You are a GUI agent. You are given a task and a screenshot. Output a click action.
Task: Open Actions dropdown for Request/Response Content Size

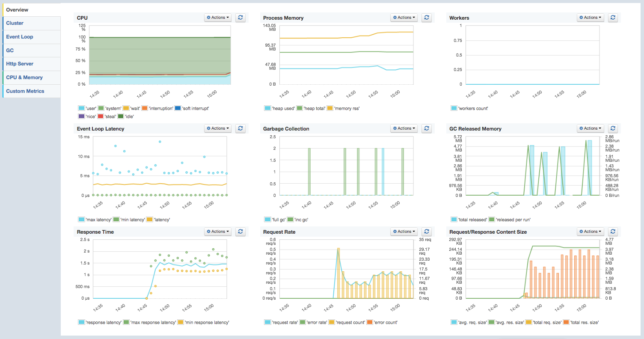coord(591,232)
